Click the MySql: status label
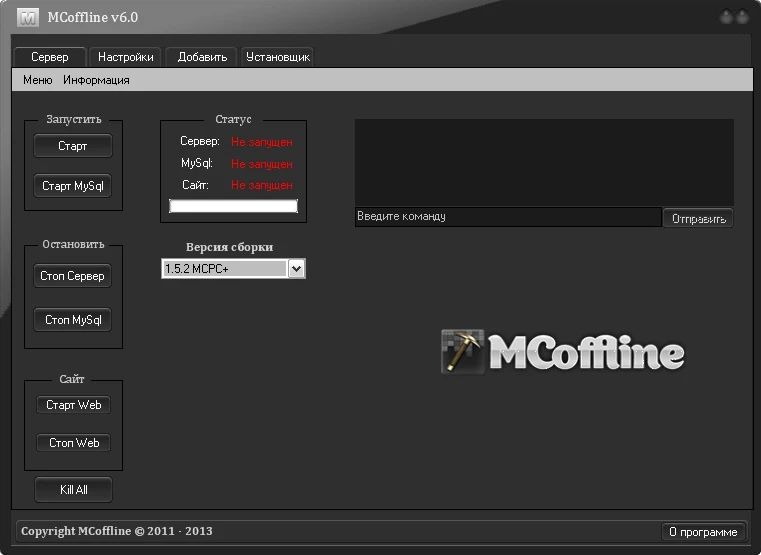This screenshot has height=555, width=761. (197, 163)
